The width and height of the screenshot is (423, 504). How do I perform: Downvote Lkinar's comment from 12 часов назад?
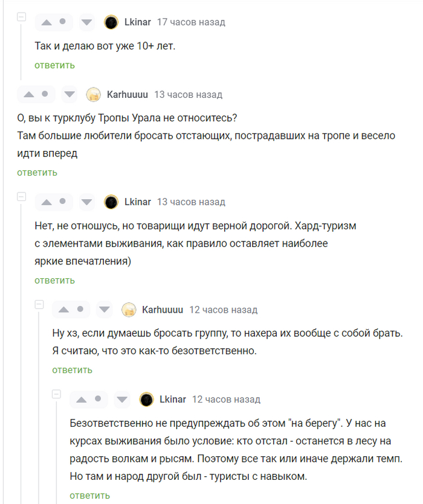[x=122, y=400]
